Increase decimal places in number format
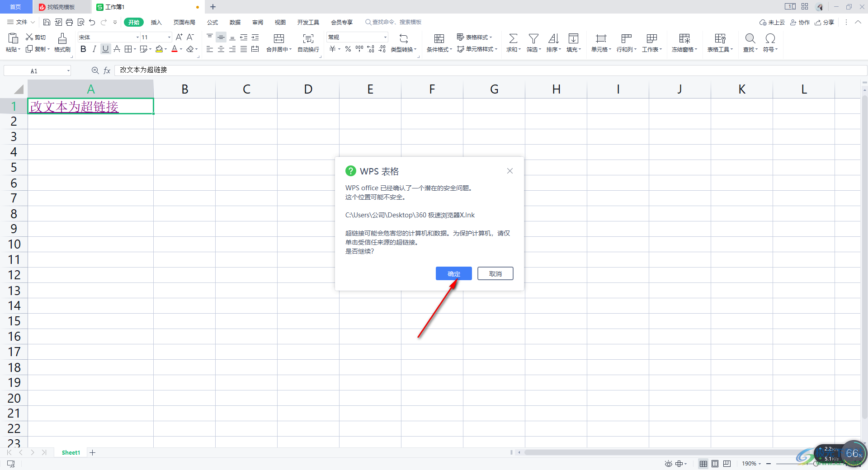The height and width of the screenshot is (470, 868). click(371, 49)
